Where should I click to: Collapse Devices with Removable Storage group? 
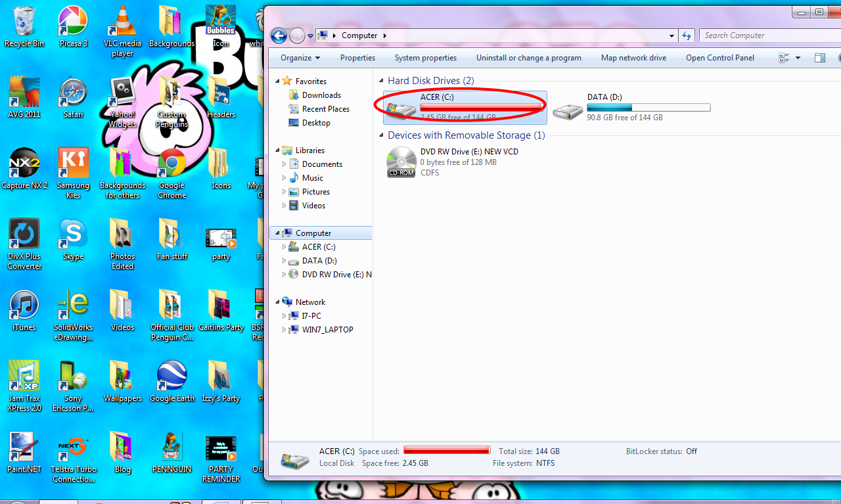click(382, 135)
